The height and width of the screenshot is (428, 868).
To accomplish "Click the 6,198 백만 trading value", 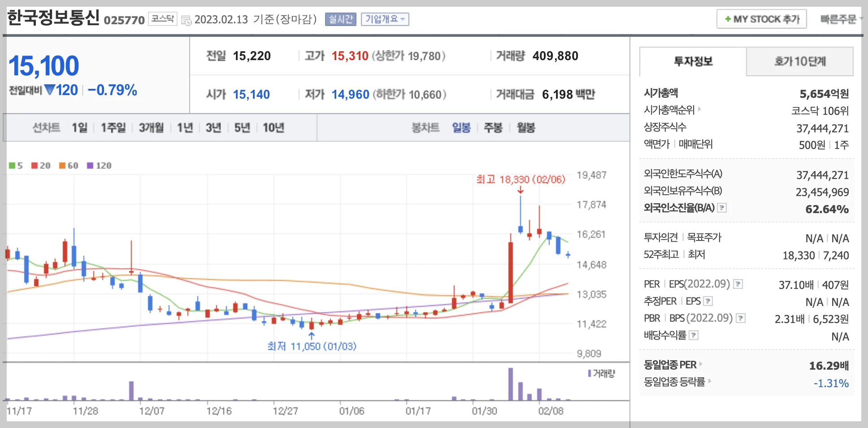I will (x=568, y=95).
